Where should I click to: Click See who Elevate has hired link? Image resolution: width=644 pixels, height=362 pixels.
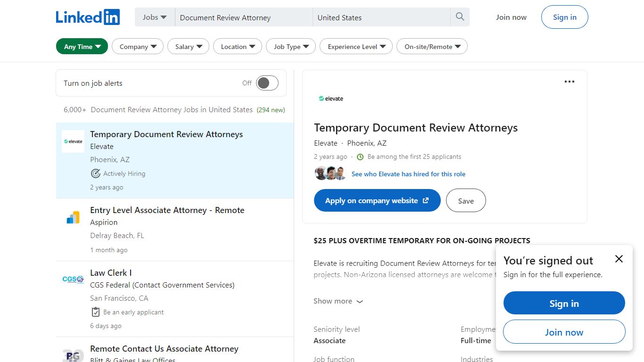tap(408, 174)
